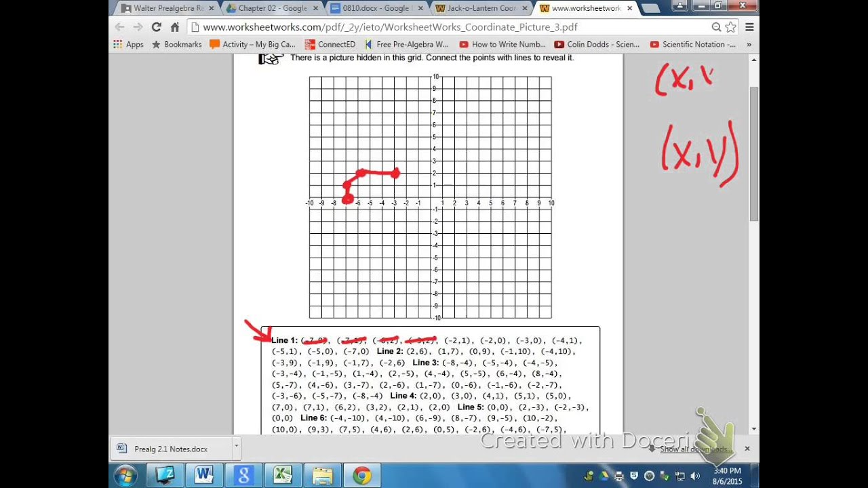Open the monitor Z app in taskbar
868x488 pixels.
tap(165, 475)
